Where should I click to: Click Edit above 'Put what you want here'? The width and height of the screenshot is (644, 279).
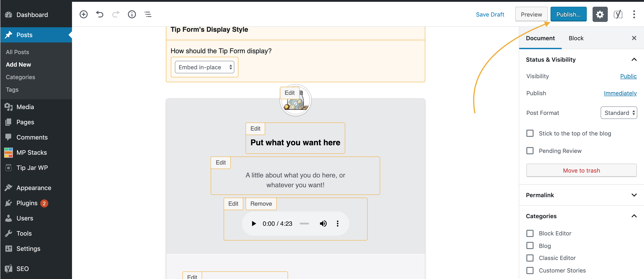(x=255, y=129)
